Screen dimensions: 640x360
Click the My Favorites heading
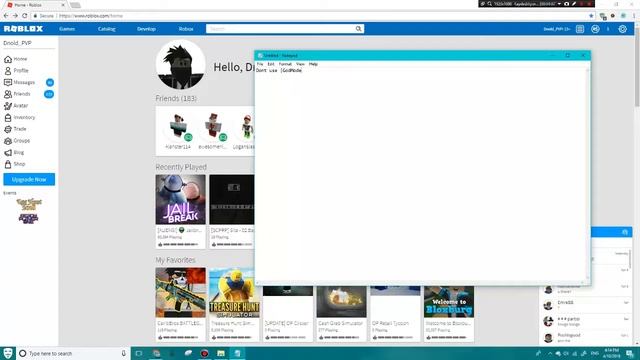coord(175,260)
